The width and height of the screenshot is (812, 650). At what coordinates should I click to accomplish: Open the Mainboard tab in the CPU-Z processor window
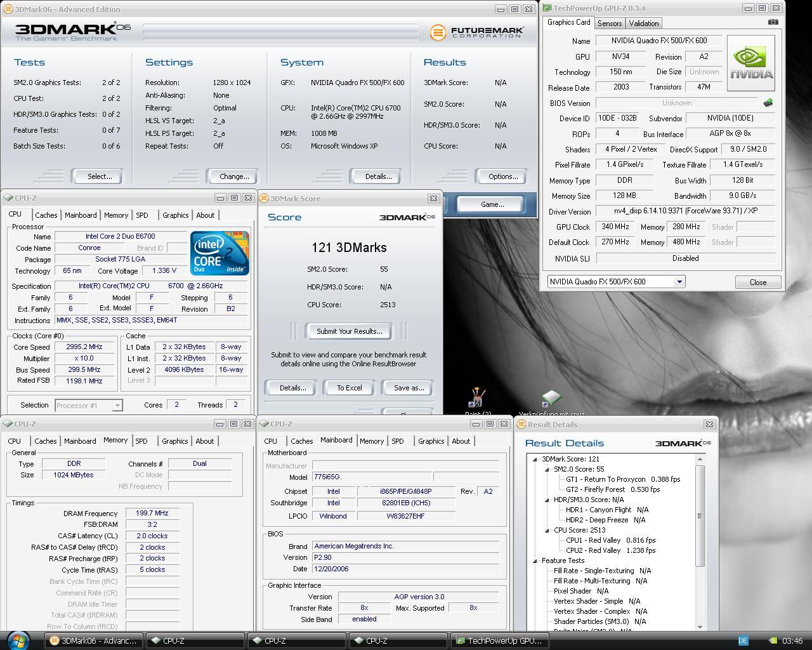81,215
